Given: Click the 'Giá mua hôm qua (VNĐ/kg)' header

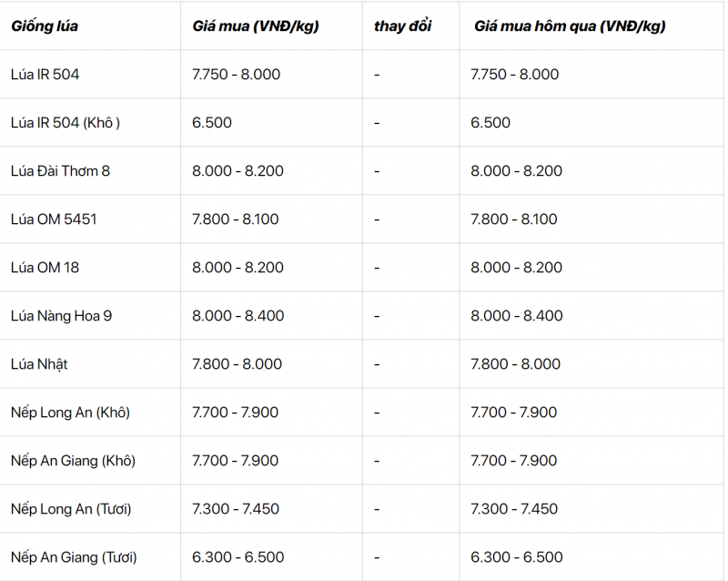Looking at the screenshot, I should 569,26.
